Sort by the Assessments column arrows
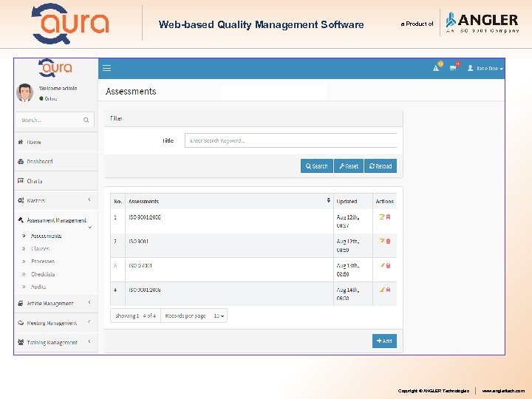Viewport: 532px width, 399px height. 328,200
